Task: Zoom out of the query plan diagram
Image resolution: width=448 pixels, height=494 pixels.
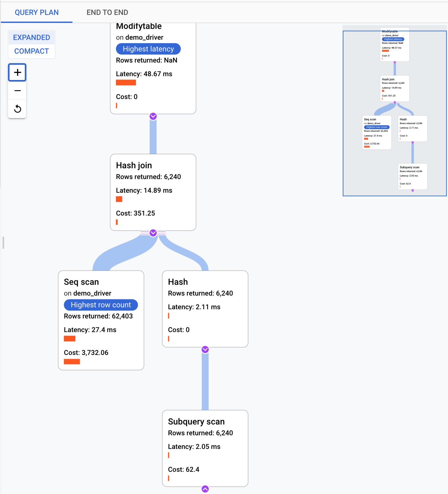Action: click(x=17, y=90)
